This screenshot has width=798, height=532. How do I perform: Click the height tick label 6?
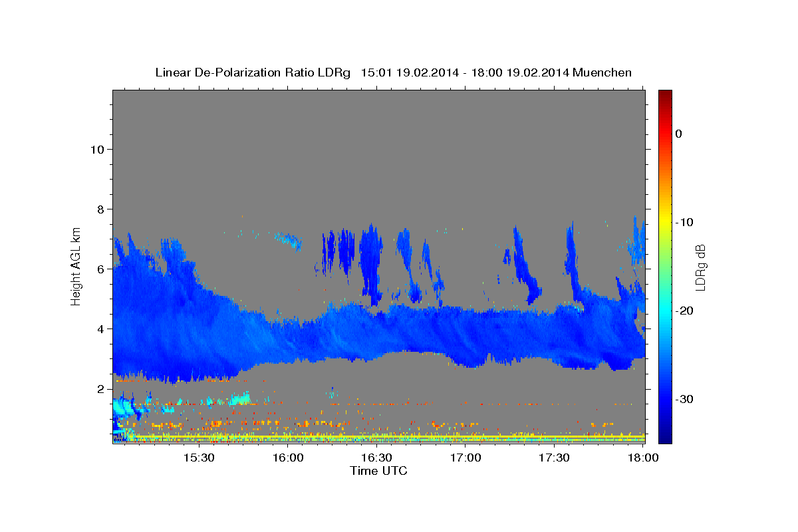pyautogui.click(x=100, y=269)
